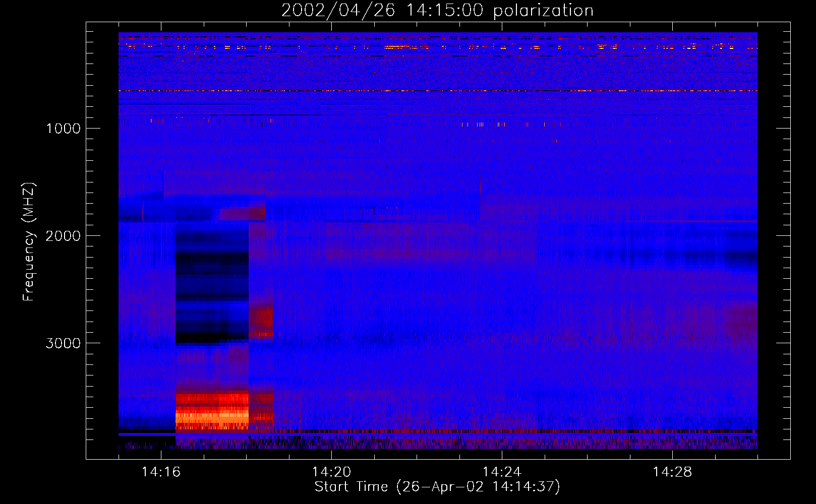
Task: Click the 14:24 time tick label
Action: click(502, 472)
